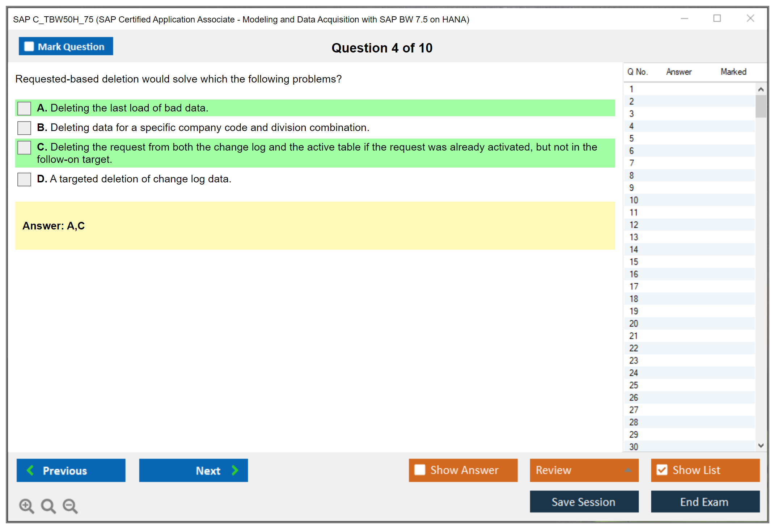778x532 pixels.
Task: Select question 10 in the list
Action: pyautogui.click(x=634, y=200)
